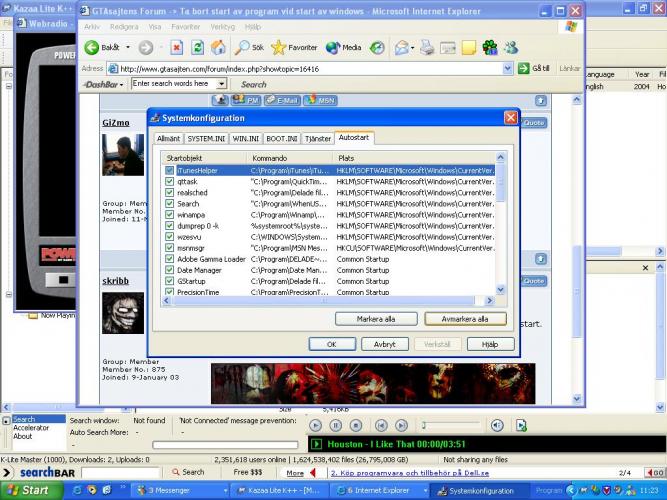Click the IE History icon

[x=377, y=47]
